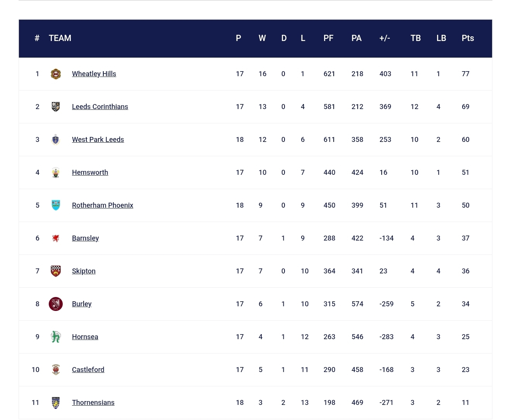This screenshot has height=420, width=511.
Task: Click the Castleford club crest
Action: tap(56, 370)
